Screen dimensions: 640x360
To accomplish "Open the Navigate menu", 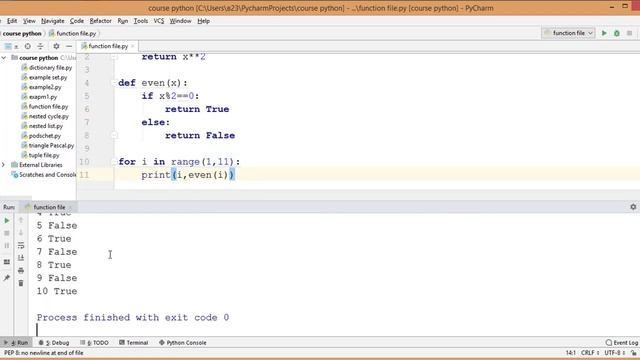I will pyautogui.click(x=53, y=21).
